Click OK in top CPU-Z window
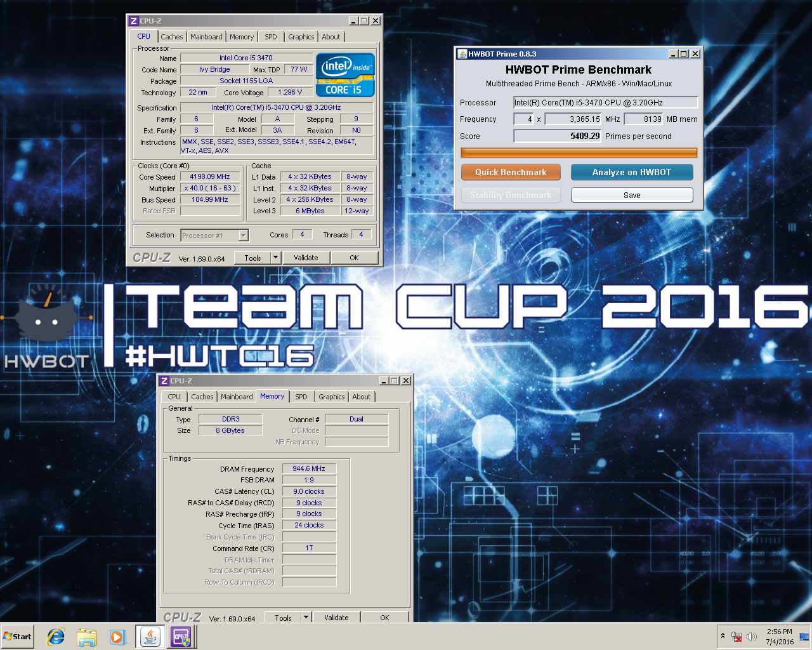This screenshot has width=812, height=650. point(354,258)
